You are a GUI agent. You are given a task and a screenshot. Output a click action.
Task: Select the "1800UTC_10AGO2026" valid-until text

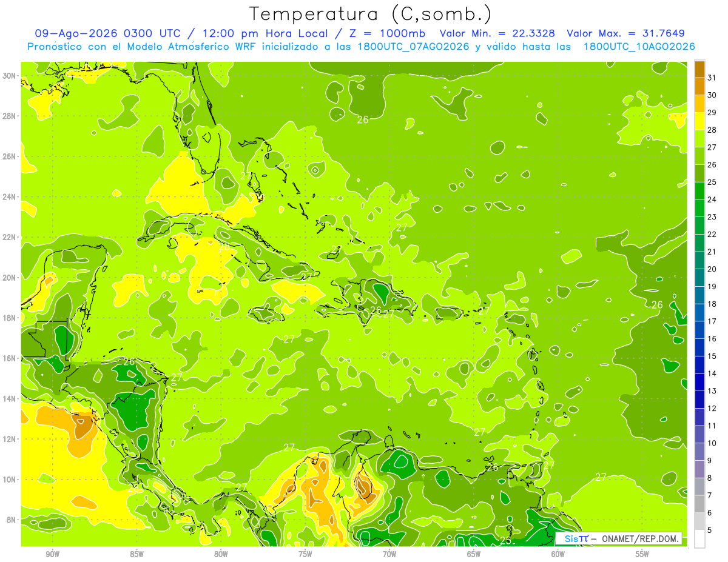[x=639, y=47]
